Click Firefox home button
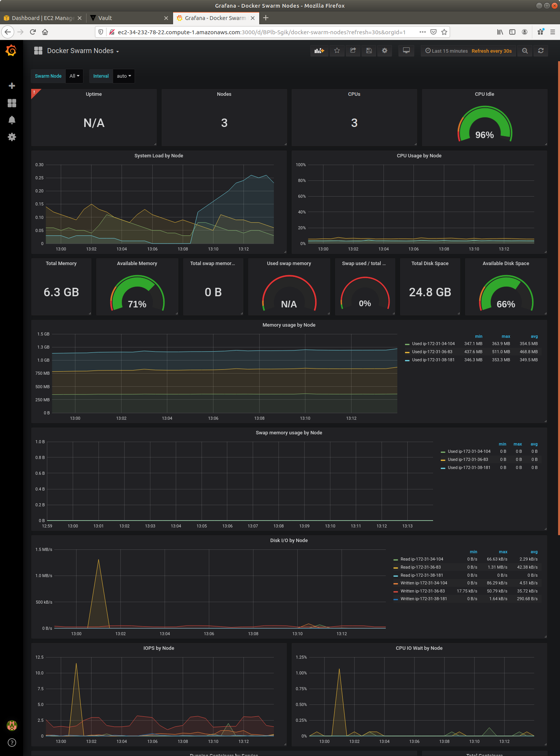 point(45,32)
